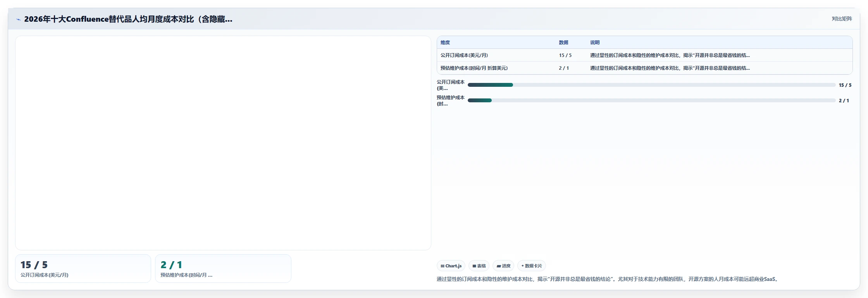Click the 预估维护成本 progress bar label
The height and width of the screenshot is (298, 868).
[450, 101]
